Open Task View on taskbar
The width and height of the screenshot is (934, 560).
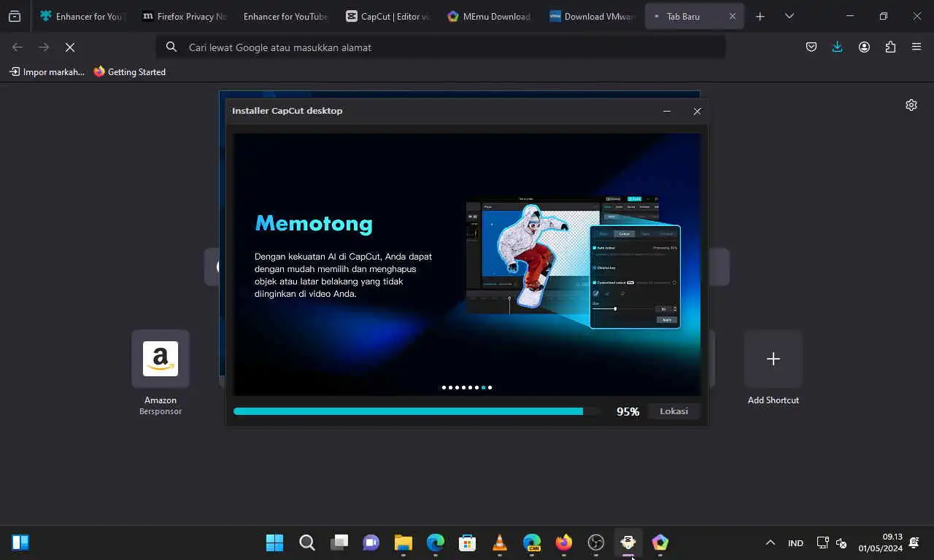coord(339,542)
